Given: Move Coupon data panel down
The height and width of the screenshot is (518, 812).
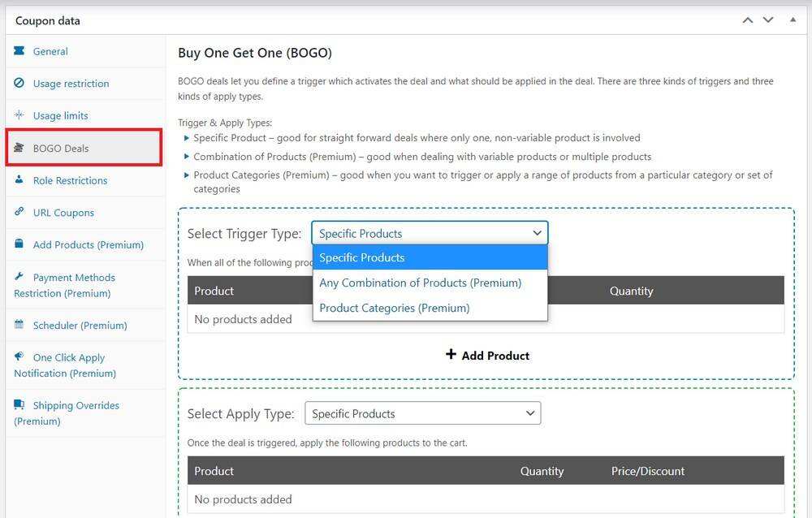Looking at the screenshot, I should click(768, 20).
